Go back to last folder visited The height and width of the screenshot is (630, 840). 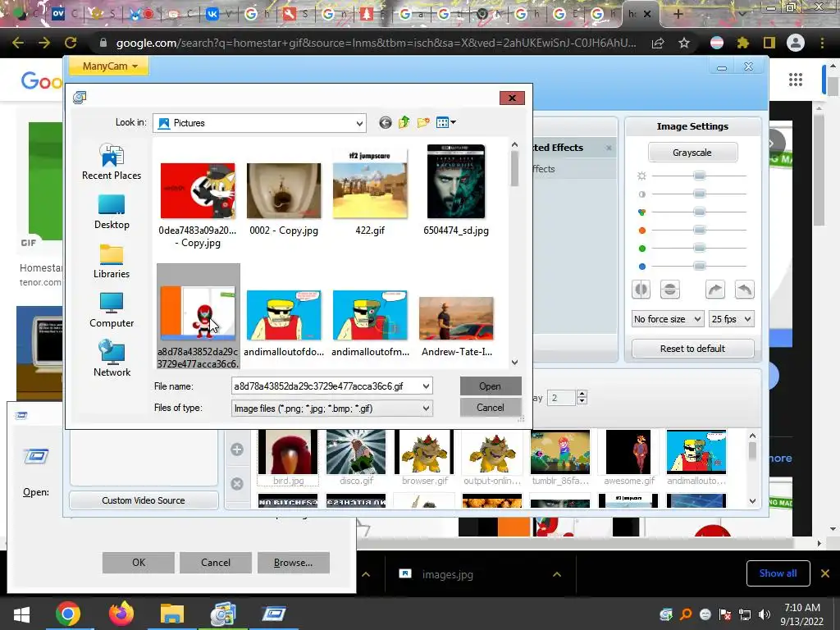[x=386, y=123]
